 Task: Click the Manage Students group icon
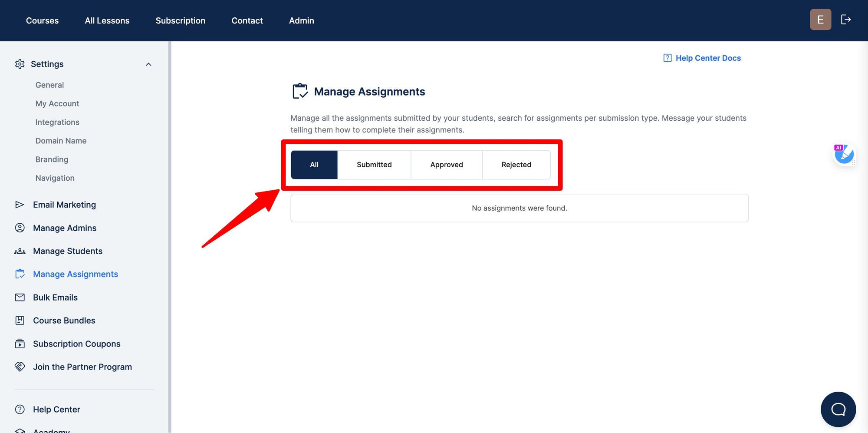20,251
